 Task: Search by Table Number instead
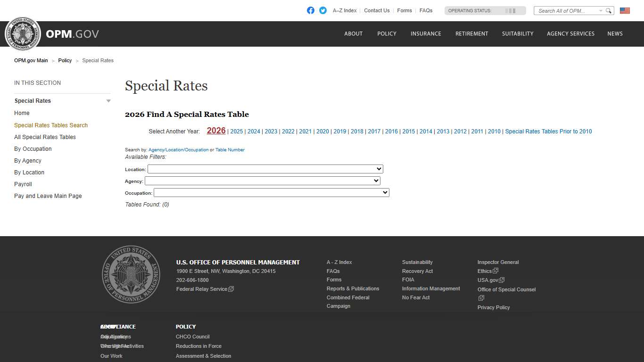[230, 149]
